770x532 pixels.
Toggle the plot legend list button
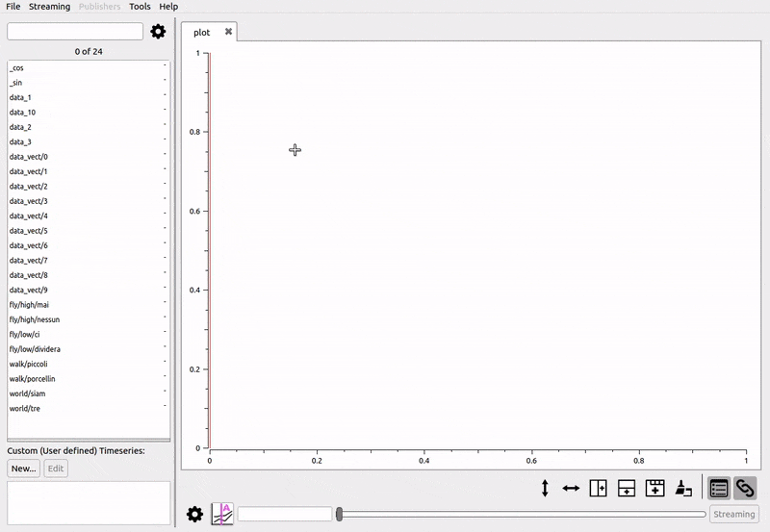(x=718, y=489)
